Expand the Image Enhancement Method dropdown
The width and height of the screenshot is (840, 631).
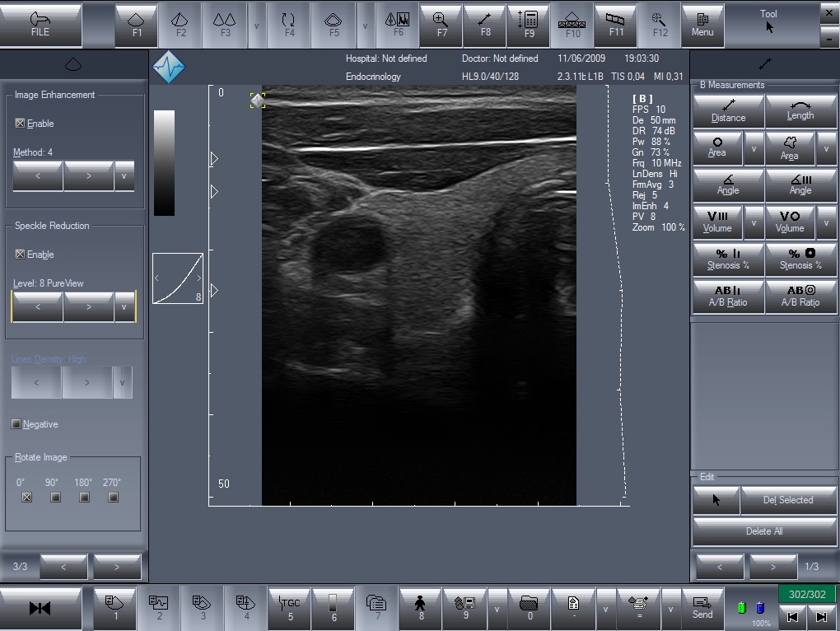click(124, 175)
